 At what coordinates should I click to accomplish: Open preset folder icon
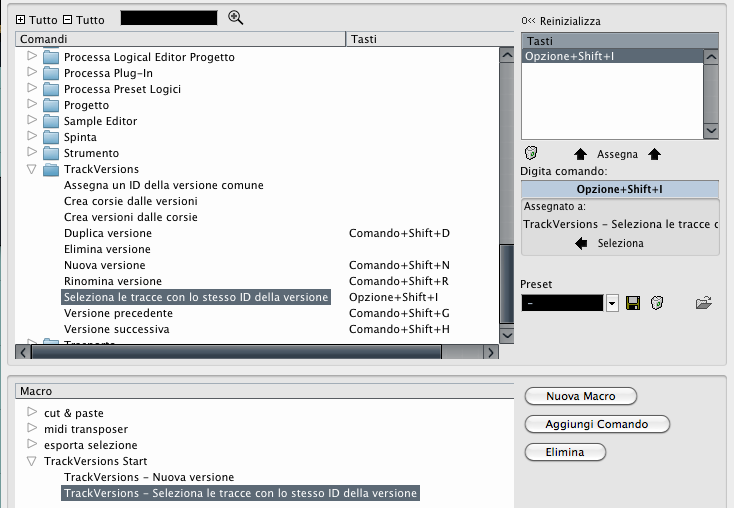pos(704,303)
